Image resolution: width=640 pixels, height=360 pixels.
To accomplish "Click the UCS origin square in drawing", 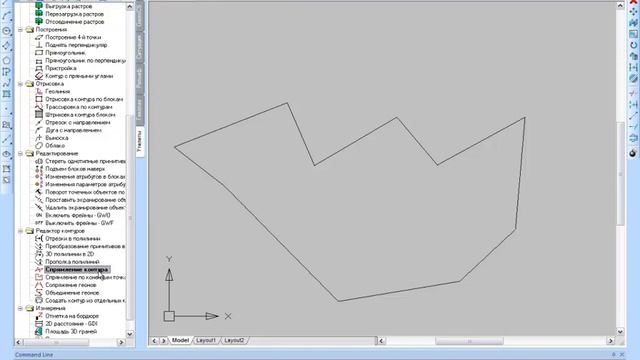I will click(x=169, y=316).
